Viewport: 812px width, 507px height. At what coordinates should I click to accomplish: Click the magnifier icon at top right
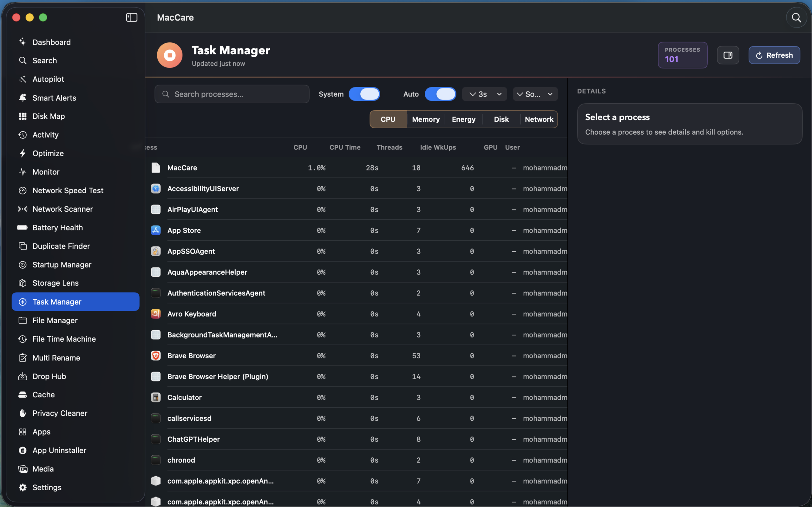pos(796,17)
